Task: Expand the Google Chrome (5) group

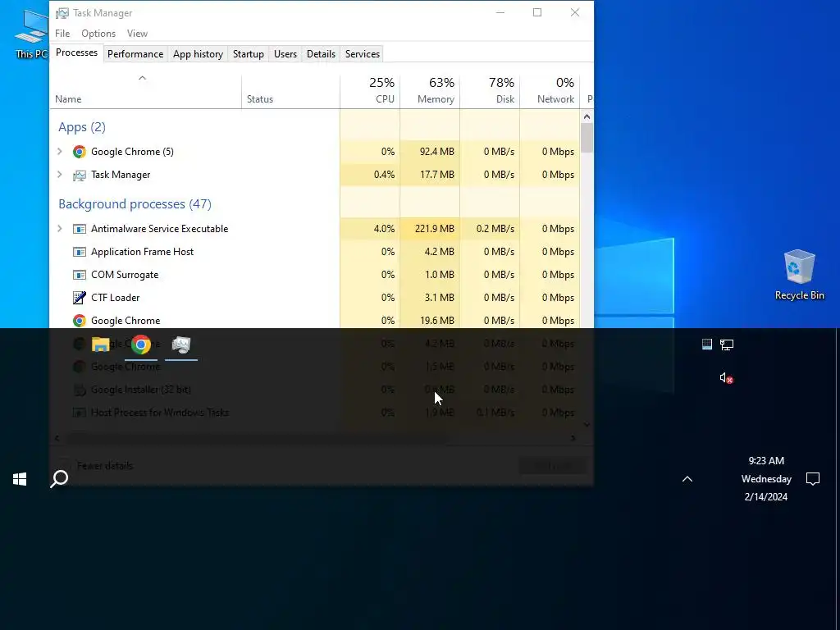Action: (59, 152)
